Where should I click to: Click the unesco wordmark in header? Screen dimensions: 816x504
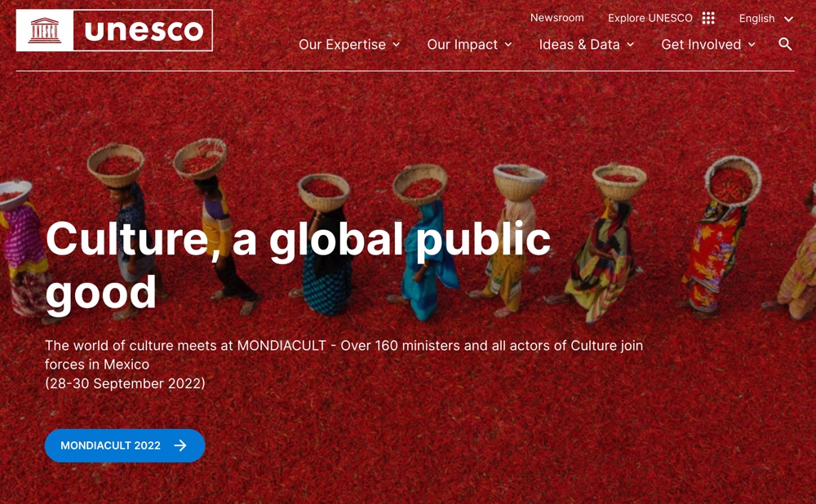144,31
